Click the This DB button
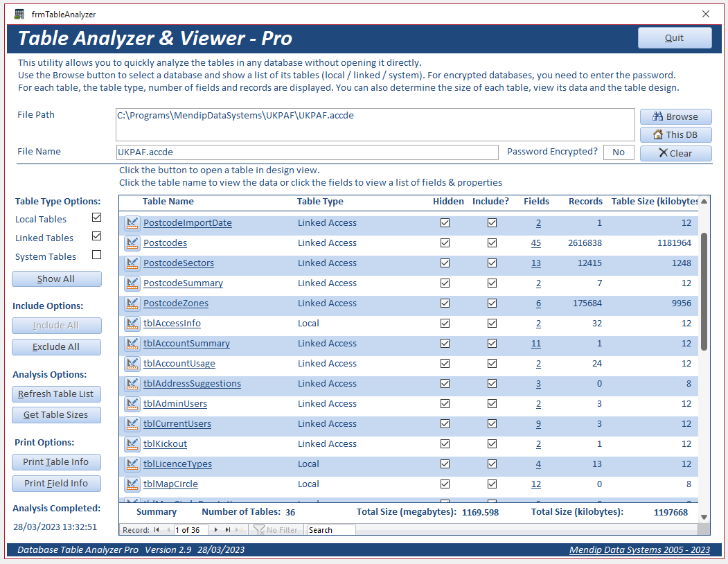Viewport: 728px width, 564px height. click(x=675, y=134)
